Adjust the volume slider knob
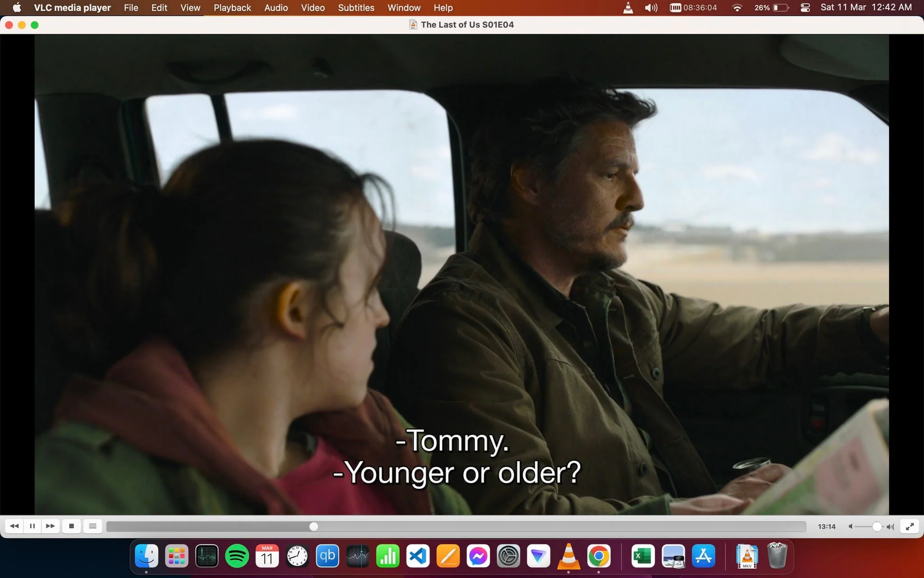Image resolution: width=924 pixels, height=578 pixels. click(x=877, y=527)
